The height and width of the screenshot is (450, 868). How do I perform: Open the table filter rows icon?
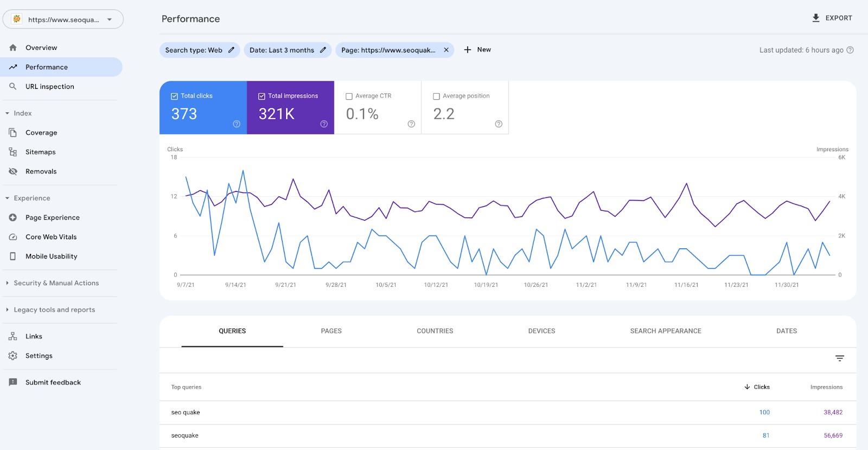click(x=839, y=358)
